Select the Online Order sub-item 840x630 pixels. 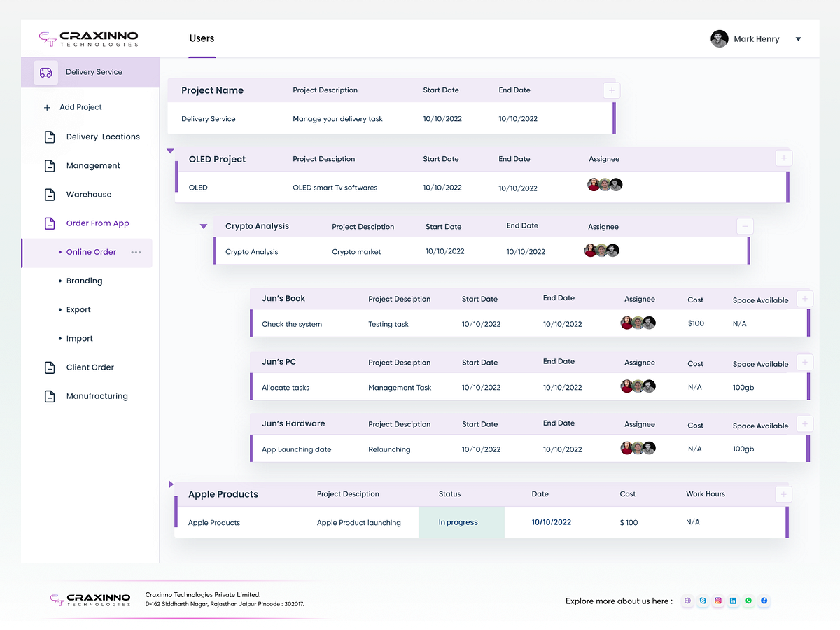click(x=91, y=252)
